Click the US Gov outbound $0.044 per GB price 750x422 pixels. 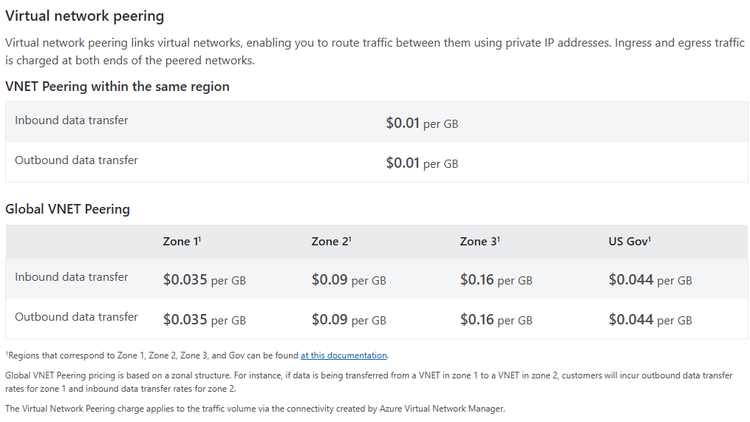[650, 320]
